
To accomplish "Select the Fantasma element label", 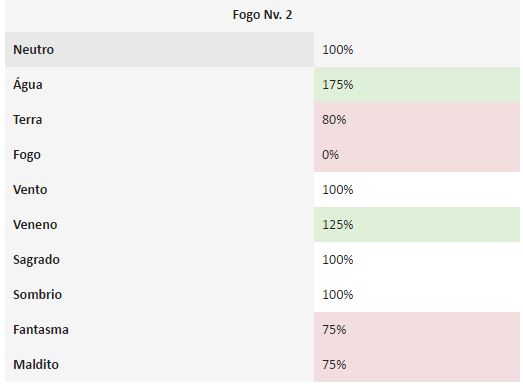I will click(x=41, y=330).
